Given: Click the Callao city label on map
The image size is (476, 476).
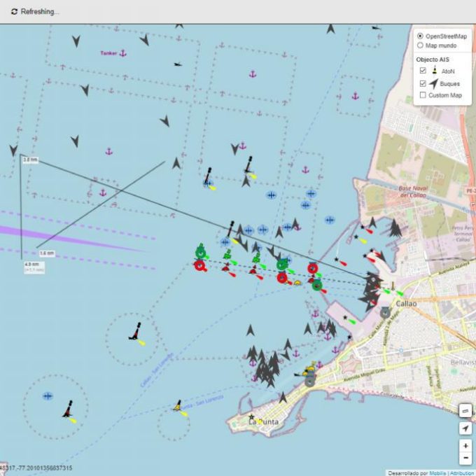Looking at the screenshot, I should [x=406, y=304].
